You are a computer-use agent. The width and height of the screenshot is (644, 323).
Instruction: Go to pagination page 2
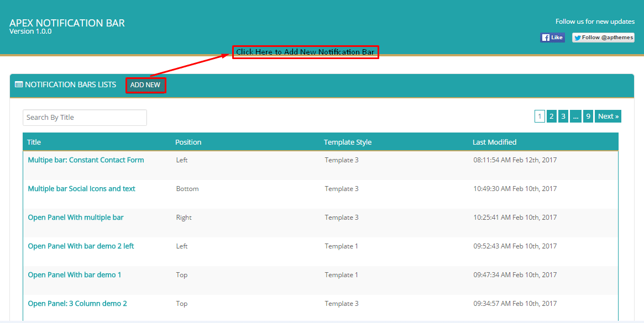pos(552,116)
